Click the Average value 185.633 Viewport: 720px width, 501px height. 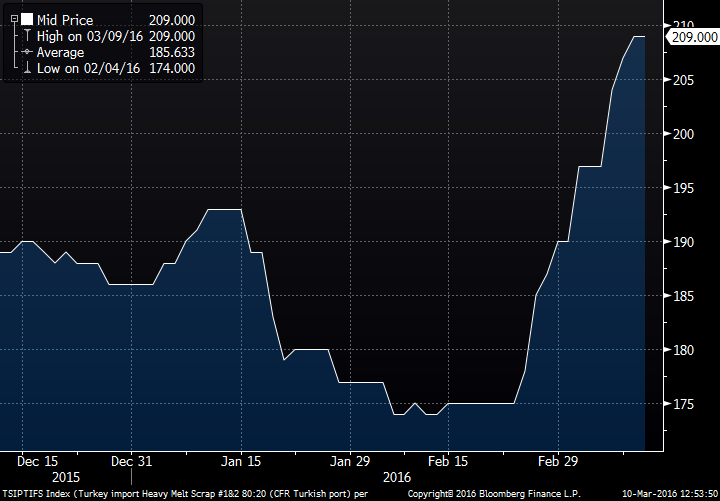tap(171, 51)
